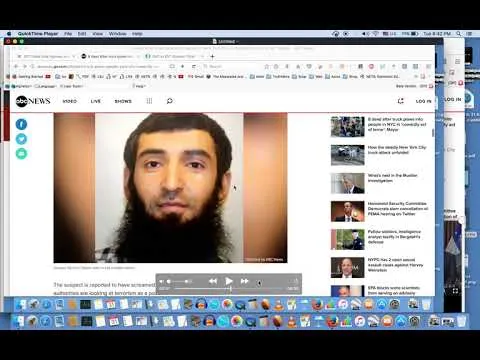Open Trash in the bottom dock
The height and width of the screenshot is (360, 480).
tap(461, 321)
